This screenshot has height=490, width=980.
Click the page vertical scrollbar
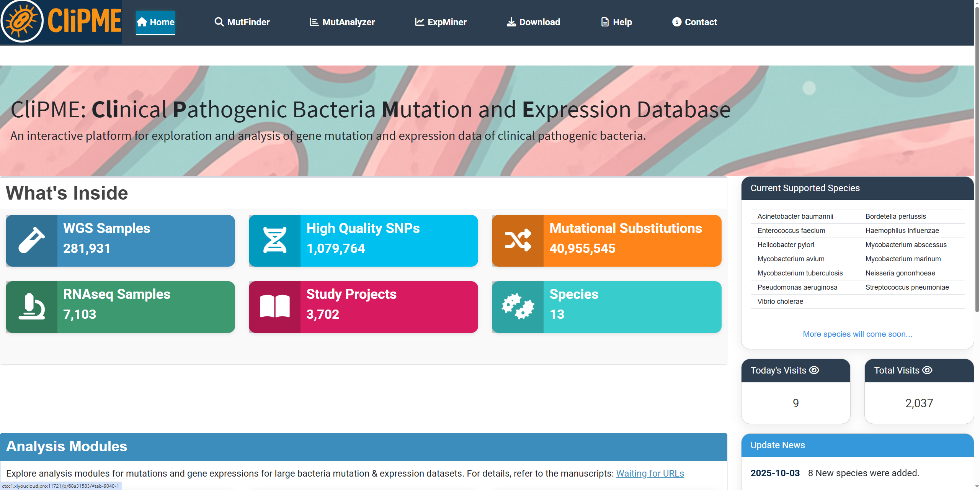coord(977,153)
